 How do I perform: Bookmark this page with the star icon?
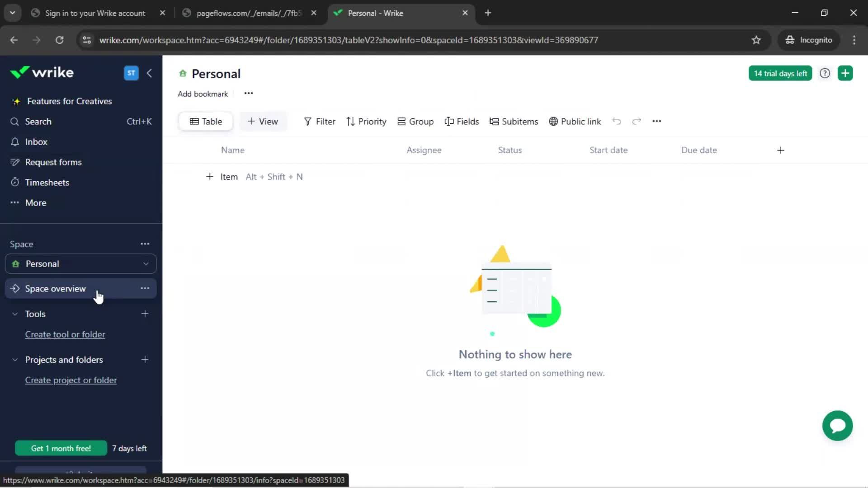tap(756, 40)
